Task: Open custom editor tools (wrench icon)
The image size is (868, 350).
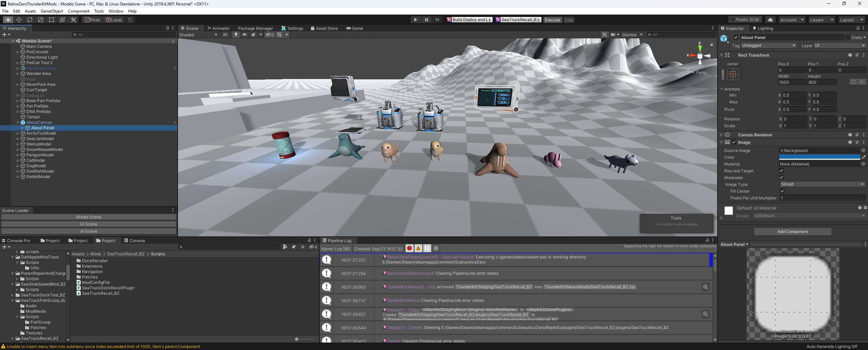Action: 73,20
